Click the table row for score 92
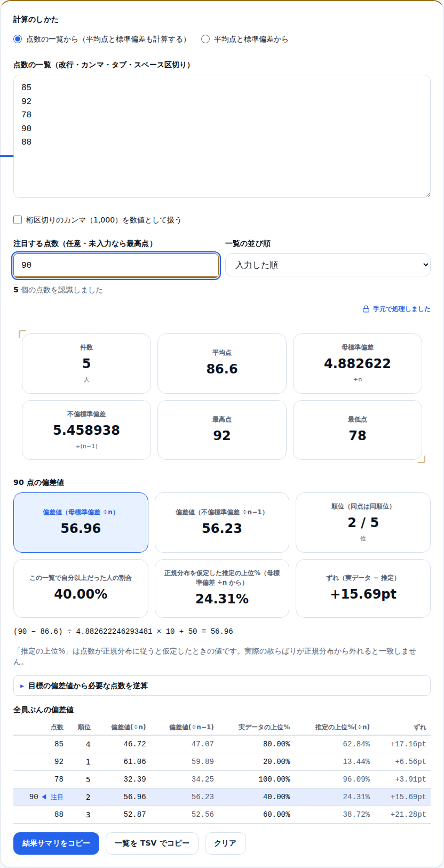The image size is (444, 868). (x=222, y=762)
